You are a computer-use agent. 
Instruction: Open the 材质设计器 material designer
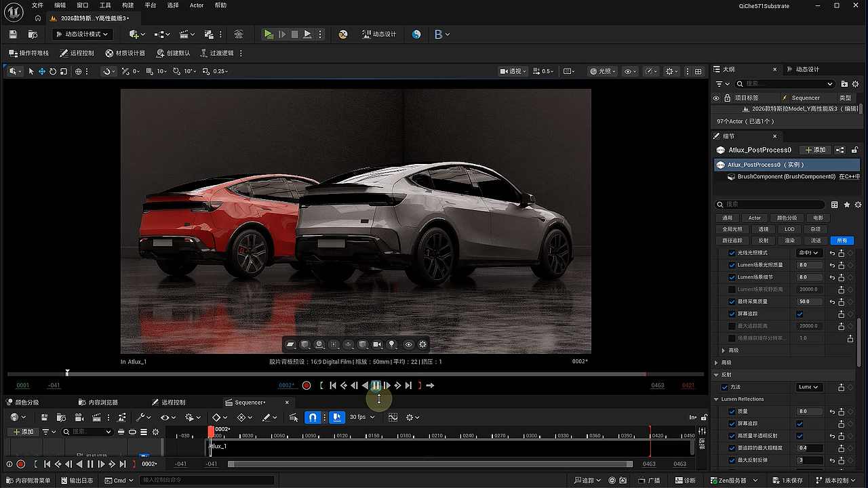click(x=125, y=53)
